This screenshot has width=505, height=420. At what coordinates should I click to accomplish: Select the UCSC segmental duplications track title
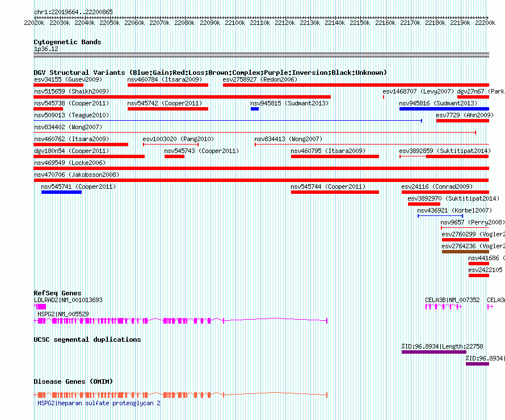point(87,340)
